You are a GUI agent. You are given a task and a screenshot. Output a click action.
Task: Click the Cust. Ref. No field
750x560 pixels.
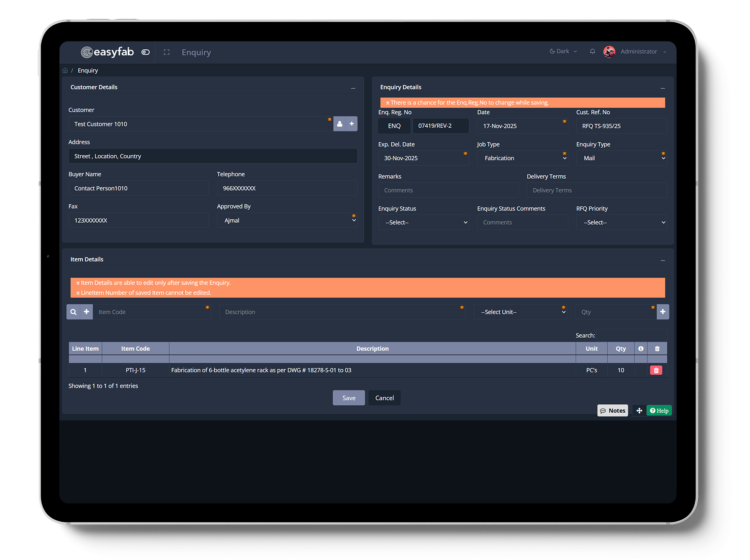[x=622, y=126]
